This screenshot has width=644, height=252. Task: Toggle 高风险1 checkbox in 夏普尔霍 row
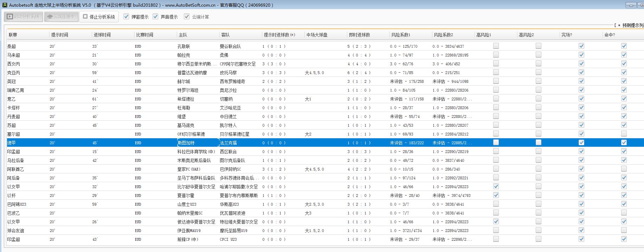pos(496,195)
